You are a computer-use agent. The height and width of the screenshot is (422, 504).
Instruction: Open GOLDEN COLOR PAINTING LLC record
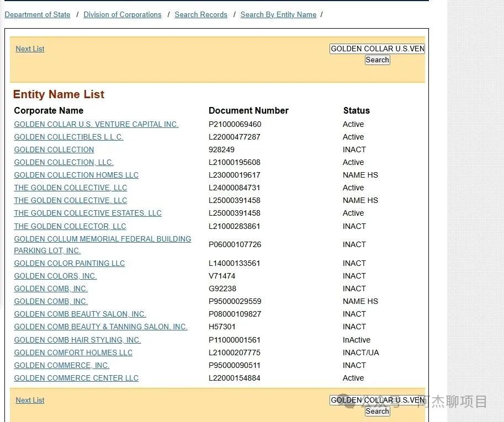click(x=69, y=263)
